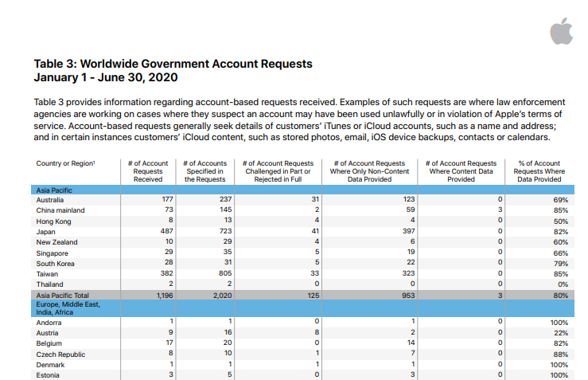Viewport: 588px width, 380px height.
Task: Select the 'Austria' row label
Action: [47, 333]
